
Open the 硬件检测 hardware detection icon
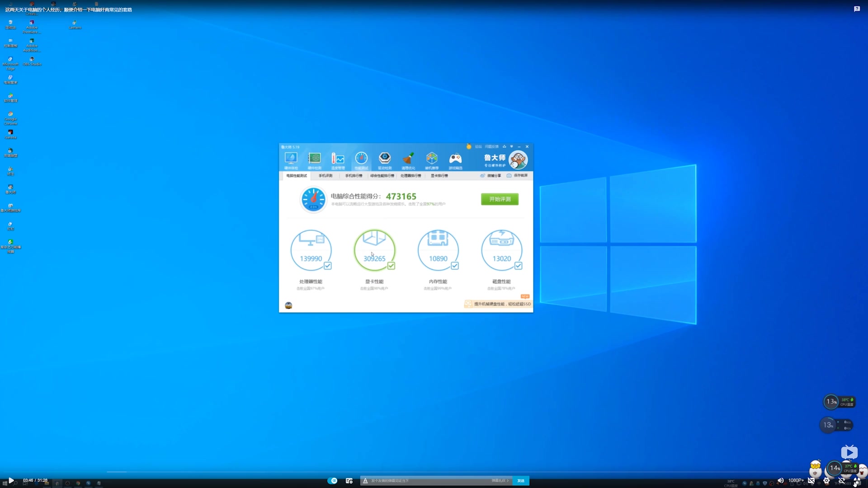coord(314,159)
